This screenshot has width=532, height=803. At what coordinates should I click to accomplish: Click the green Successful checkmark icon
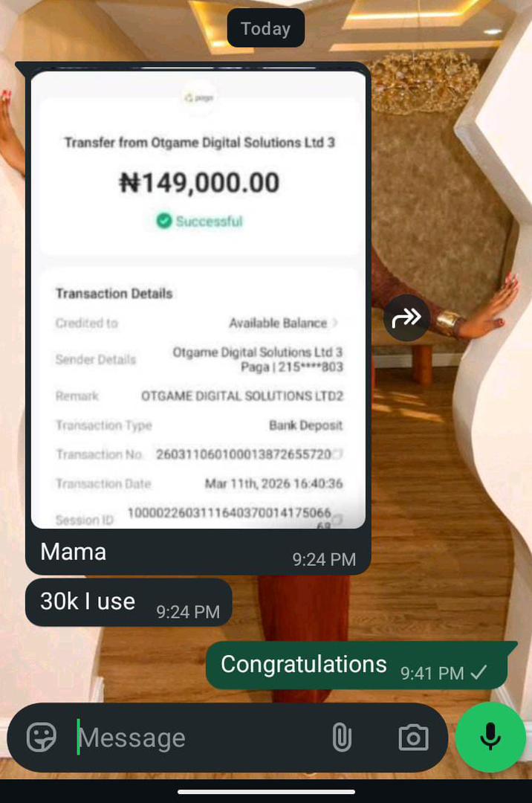tap(163, 222)
